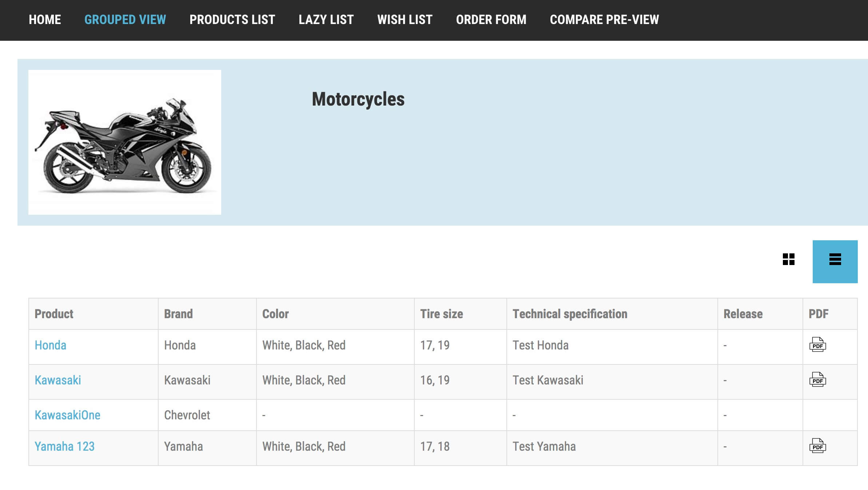
Task: Select the 17, 19 tire size cell
Action: point(461,347)
